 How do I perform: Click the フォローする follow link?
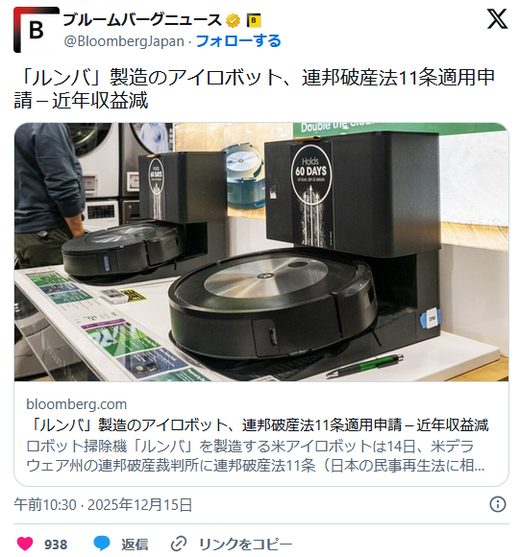(x=238, y=41)
